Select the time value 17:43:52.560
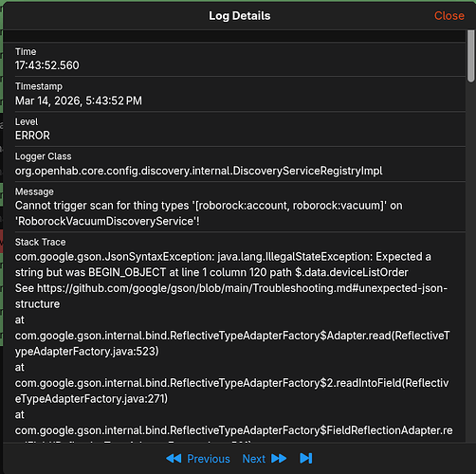 click(47, 65)
